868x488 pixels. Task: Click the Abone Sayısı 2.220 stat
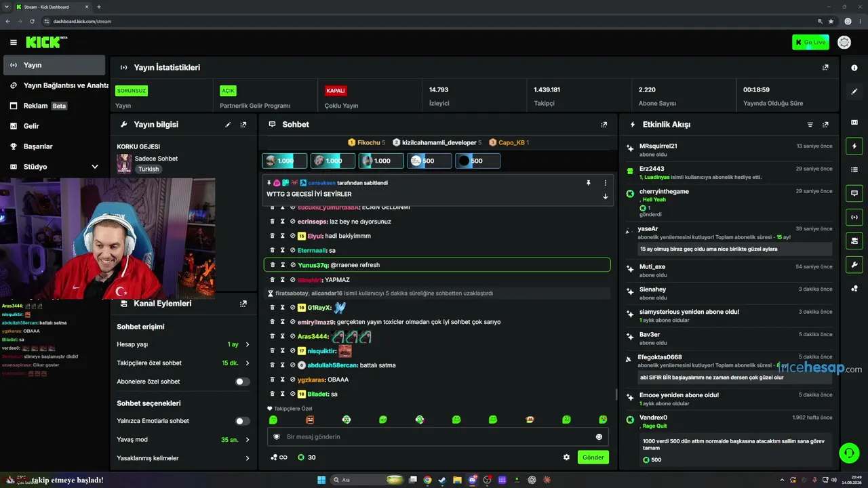[684, 96]
